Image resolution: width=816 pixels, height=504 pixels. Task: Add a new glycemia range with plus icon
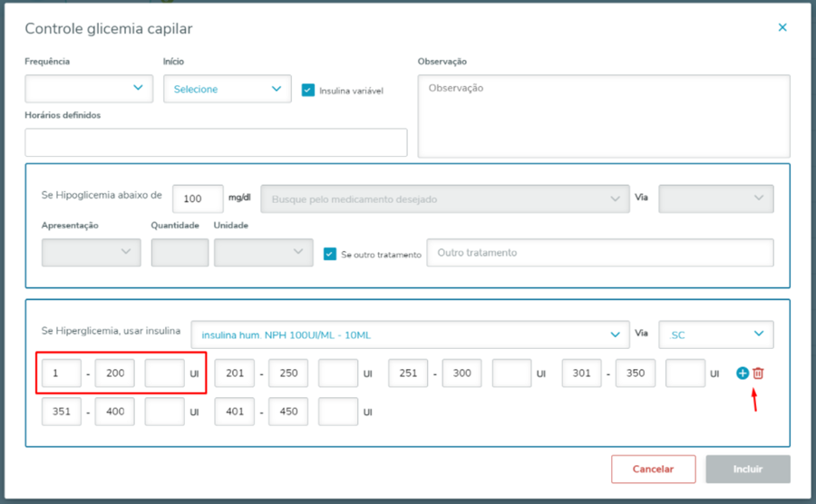coord(742,373)
